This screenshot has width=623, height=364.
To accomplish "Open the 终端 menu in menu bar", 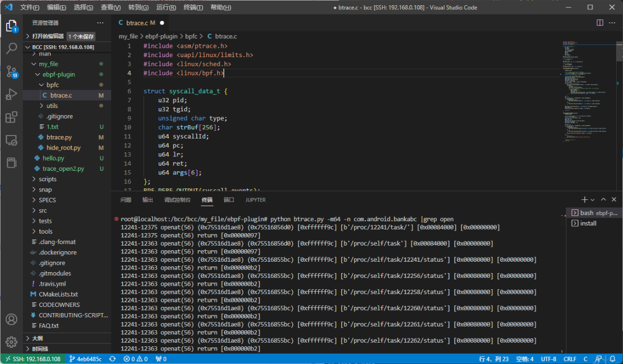I will click(x=194, y=8).
